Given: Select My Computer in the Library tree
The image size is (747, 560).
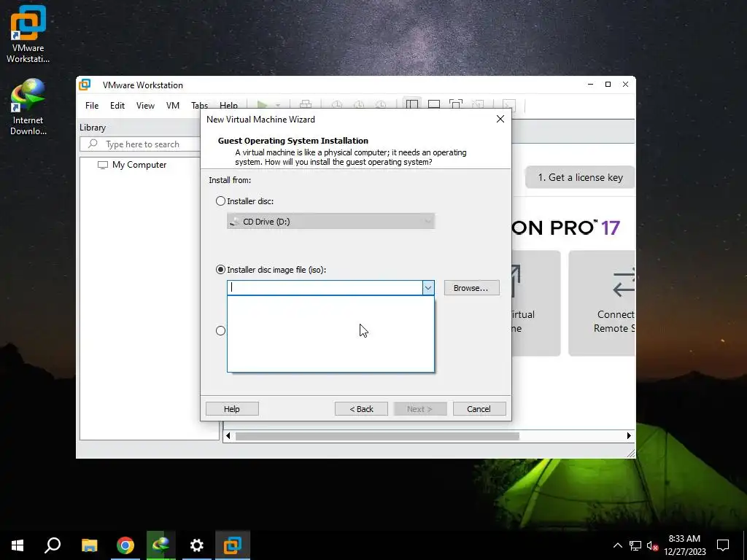Looking at the screenshot, I should tap(139, 165).
